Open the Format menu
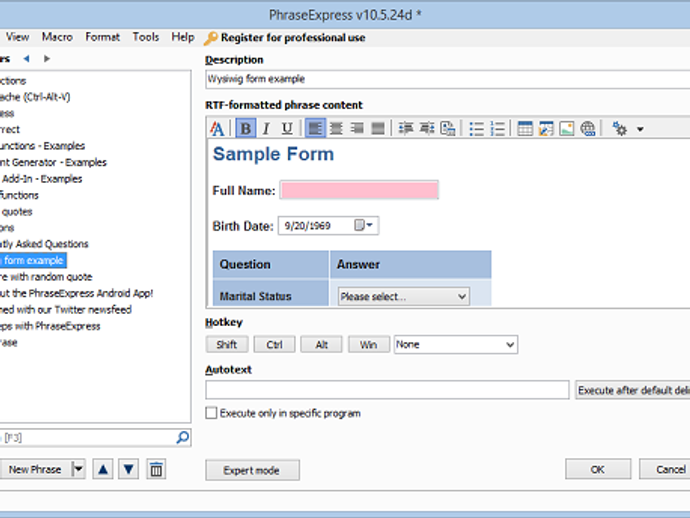The width and height of the screenshot is (690, 518). [x=103, y=37]
